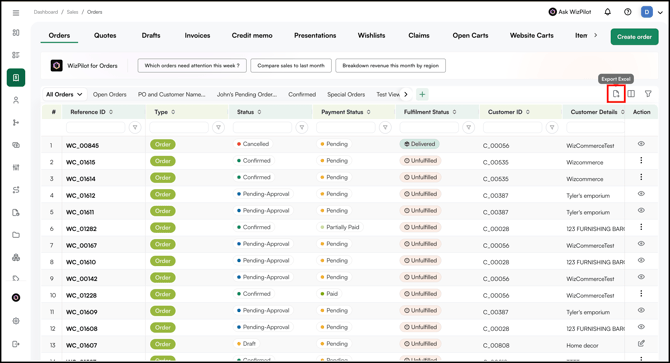
Task: Open the notifications bell
Action: [607, 12]
